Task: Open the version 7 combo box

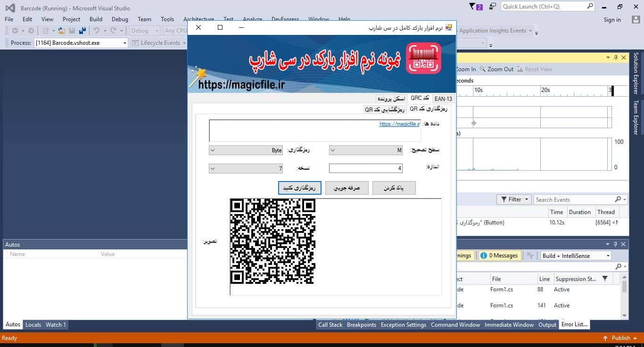Action: click(x=246, y=168)
